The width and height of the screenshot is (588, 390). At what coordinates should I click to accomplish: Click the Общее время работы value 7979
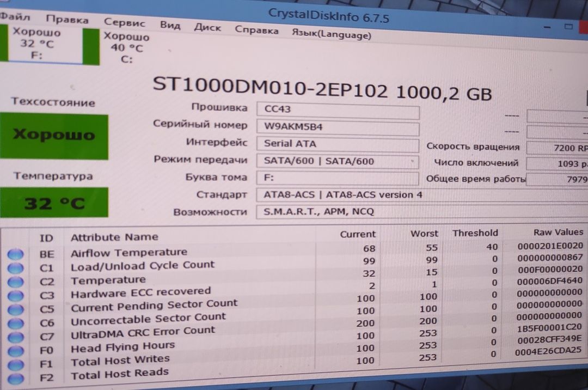(x=558, y=179)
